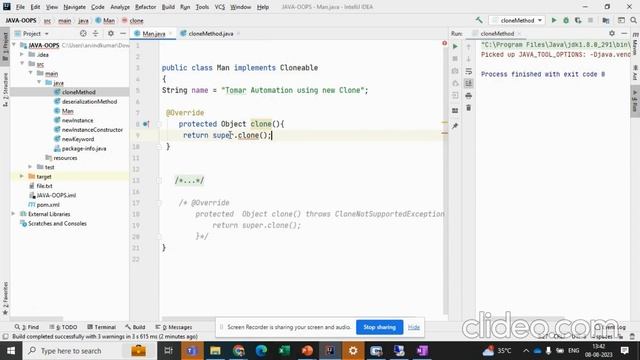Click the Build project hammer icon
Image resolution: width=640 pixels, height=360 pixels.
pos(479,20)
